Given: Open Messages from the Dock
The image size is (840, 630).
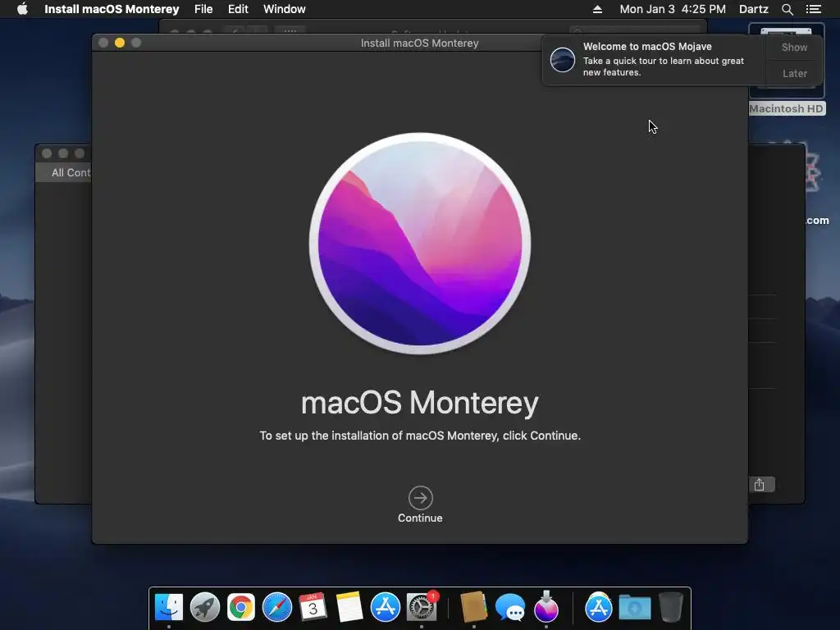Looking at the screenshot, I should click(x=510, y=607).
